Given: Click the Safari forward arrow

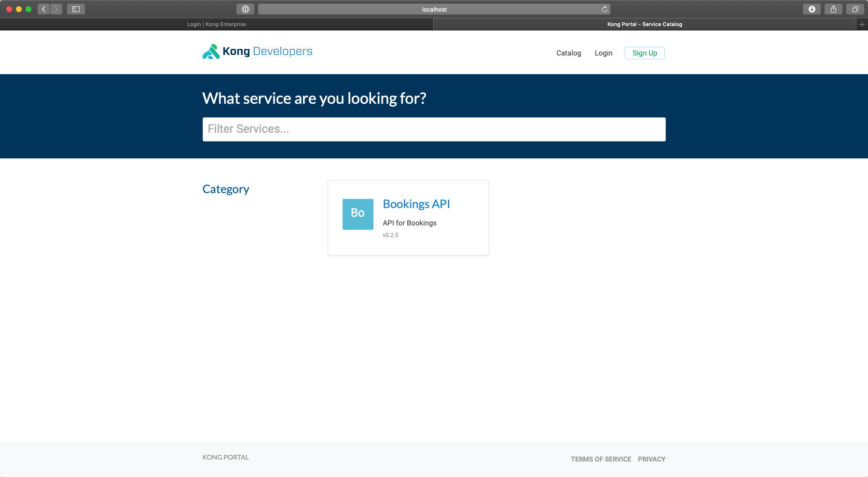Looking at the screenshot, I should 56,9.
